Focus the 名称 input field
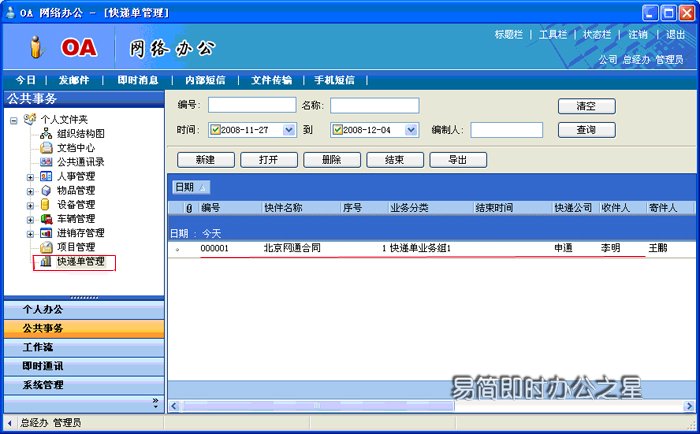The height and width of the screenshot is (434, 700). click(x=375, y=105)
